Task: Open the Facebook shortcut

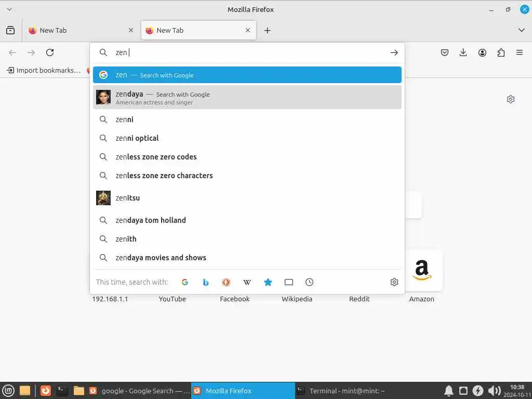Action: pos(235,299)
